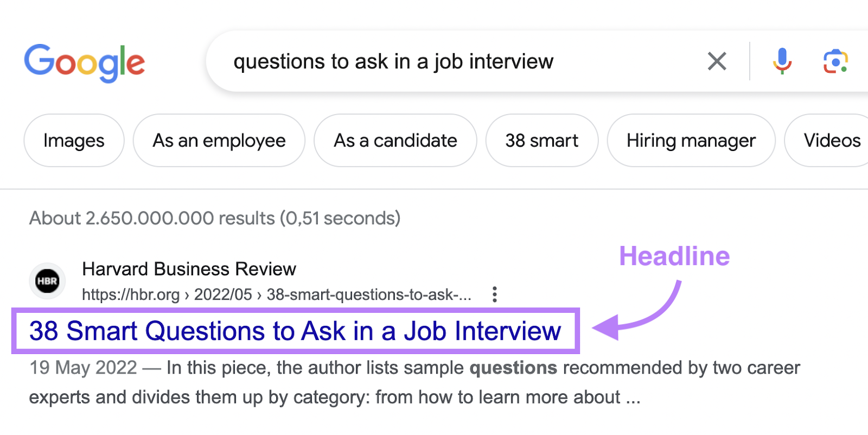Filter results by "As an employee"

click(219, 141)
